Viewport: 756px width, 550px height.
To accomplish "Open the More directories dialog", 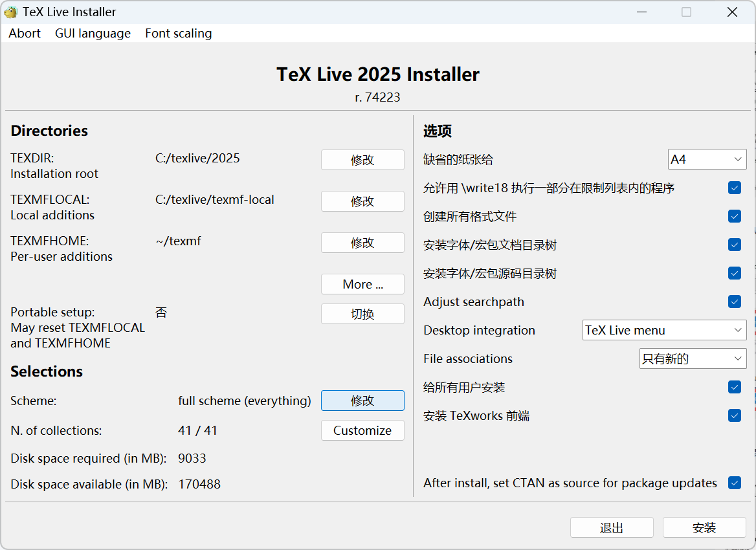I will pyautogui.click(x=362, y=284).
